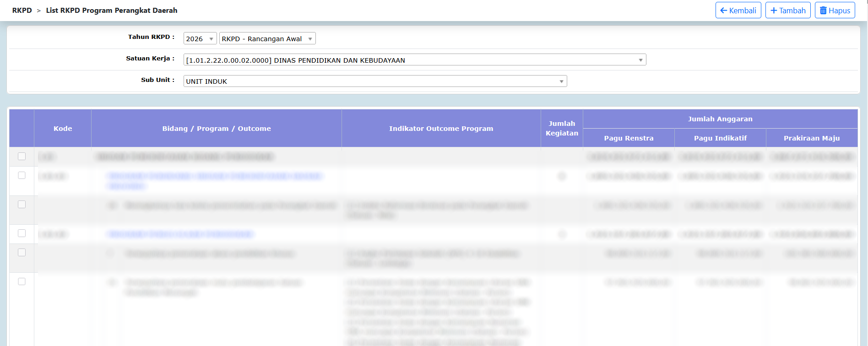This screenshot has height=346, width=868.
Task: Tick the sixth table row checkbox
Action: [x=22, y=281]
